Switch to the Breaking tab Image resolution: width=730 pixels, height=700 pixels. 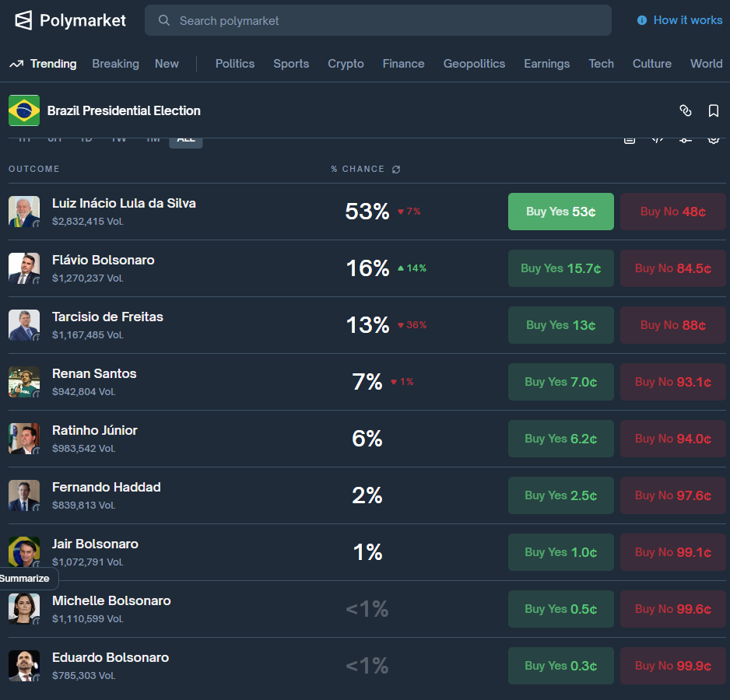pyautogui.click(x=115, y=64)
